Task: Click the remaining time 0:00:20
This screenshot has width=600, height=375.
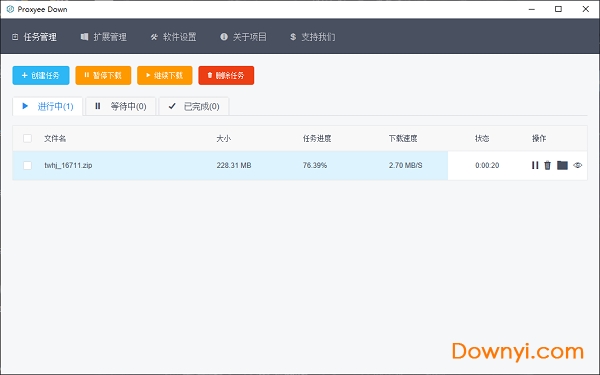Action: [487, 165]
